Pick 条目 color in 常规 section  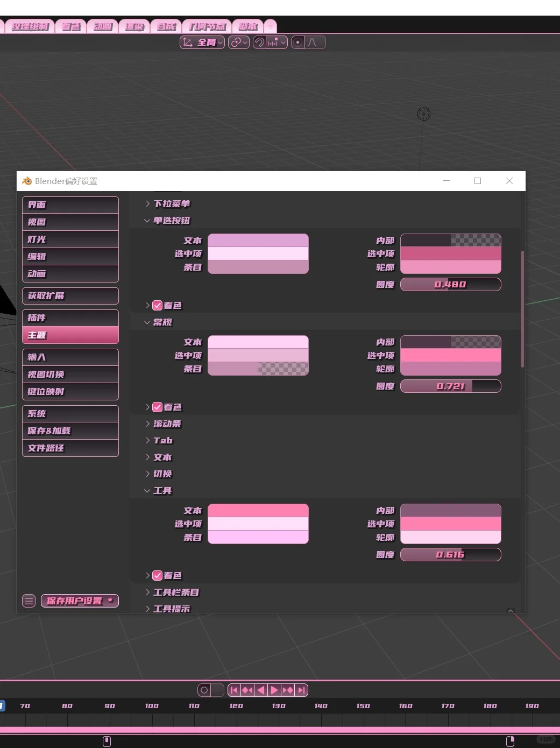258,369
